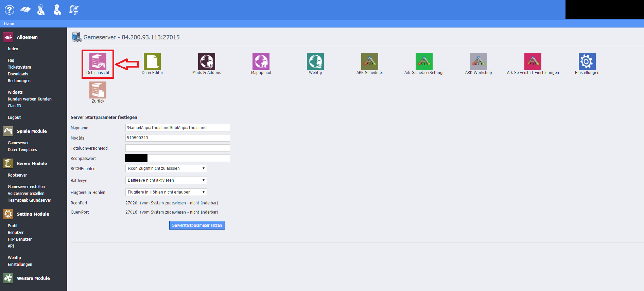Select Gameserver erstellen in sidebar
Viewport: 644px width, 291px height.
pyautogui.click(x=26, y=187)
